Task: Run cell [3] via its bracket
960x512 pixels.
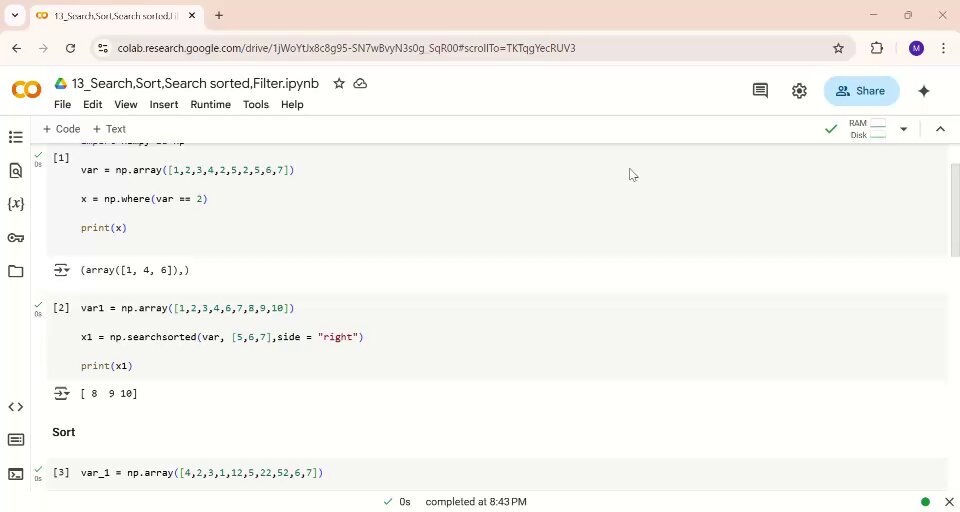Action: pos(61,473)
